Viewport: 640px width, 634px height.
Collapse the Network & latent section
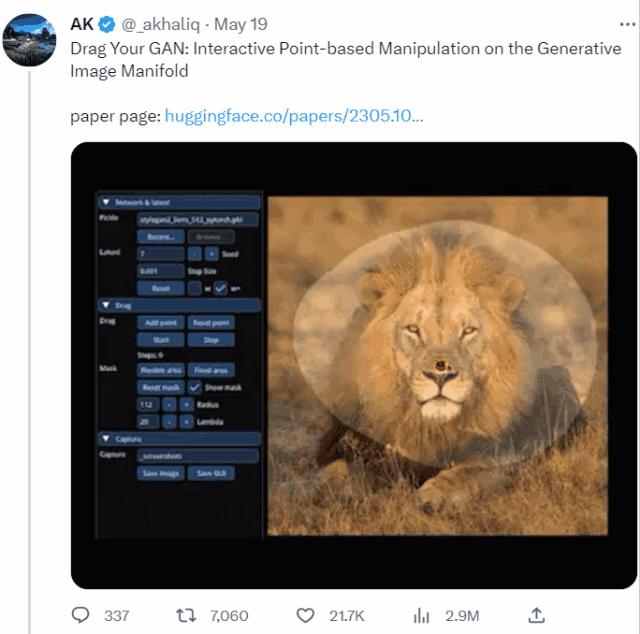[x=106, y=202]
